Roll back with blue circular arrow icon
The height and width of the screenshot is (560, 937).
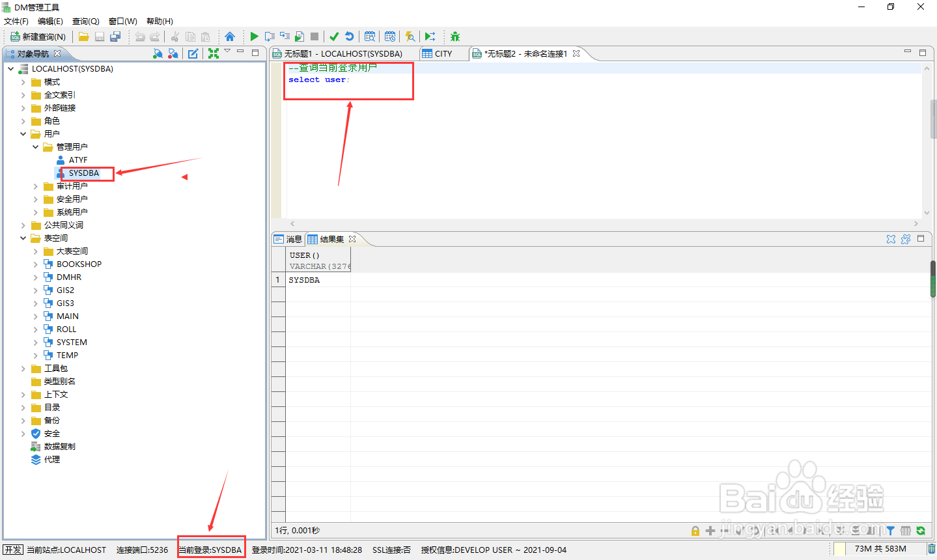pos(350,36)
